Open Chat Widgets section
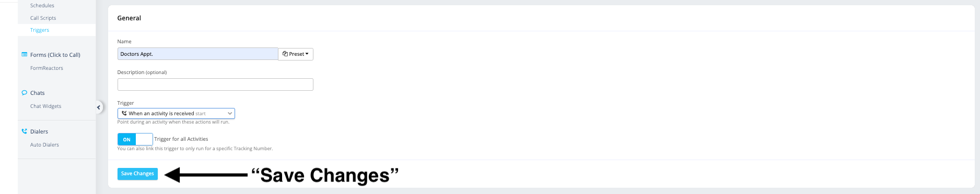Screen dimensions: 980x194 click(x=46, y=106)
